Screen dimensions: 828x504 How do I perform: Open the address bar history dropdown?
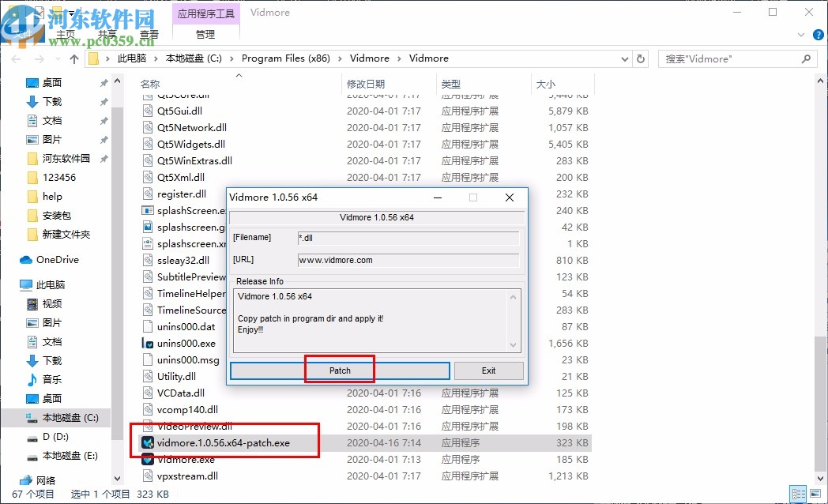tap(624, 58)
